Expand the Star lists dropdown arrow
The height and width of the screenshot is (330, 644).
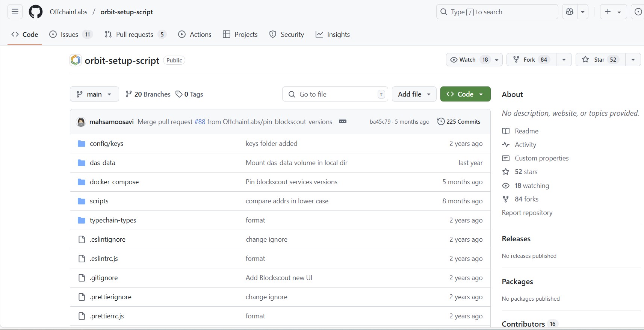click(633, 59)
